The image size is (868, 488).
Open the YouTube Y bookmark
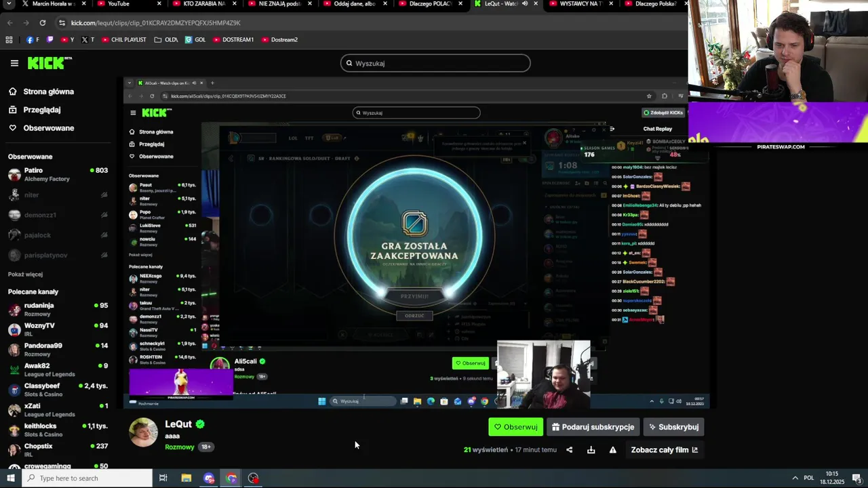(68, 39)
